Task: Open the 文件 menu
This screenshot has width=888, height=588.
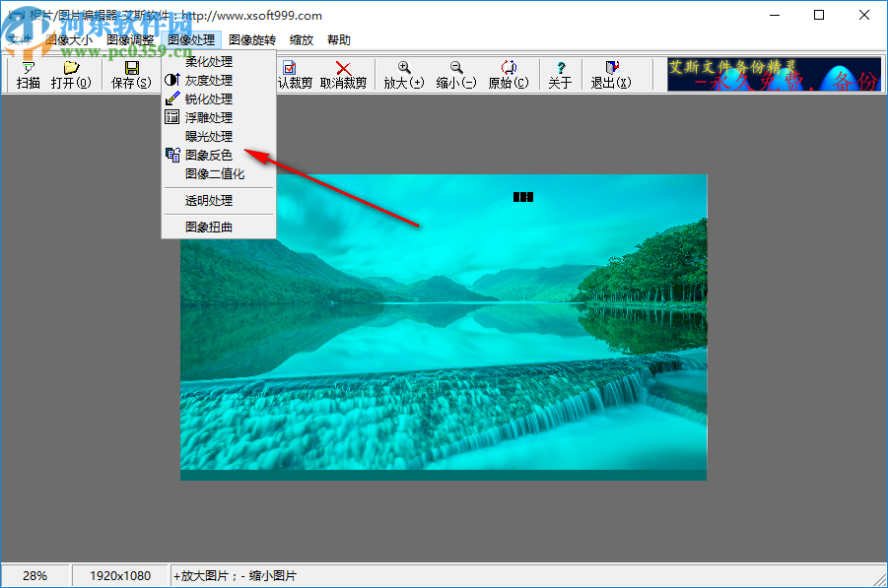Action: pyautogui.click(x=20, y=39)
